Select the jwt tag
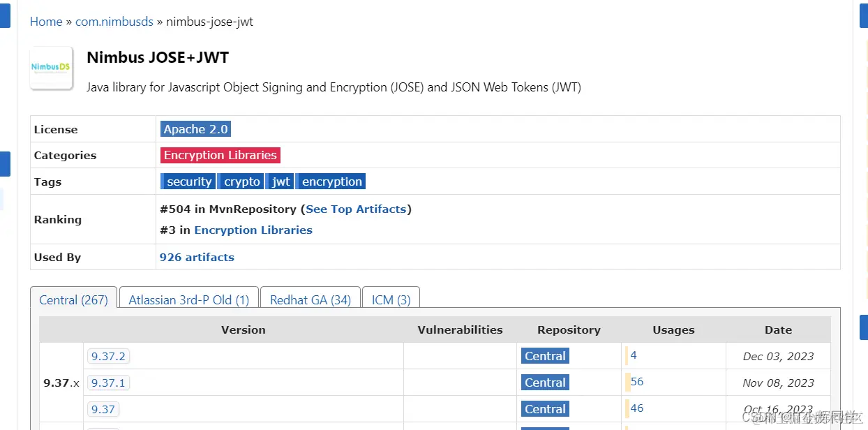This screenshot has width=868, height=430. pos(280,181)
